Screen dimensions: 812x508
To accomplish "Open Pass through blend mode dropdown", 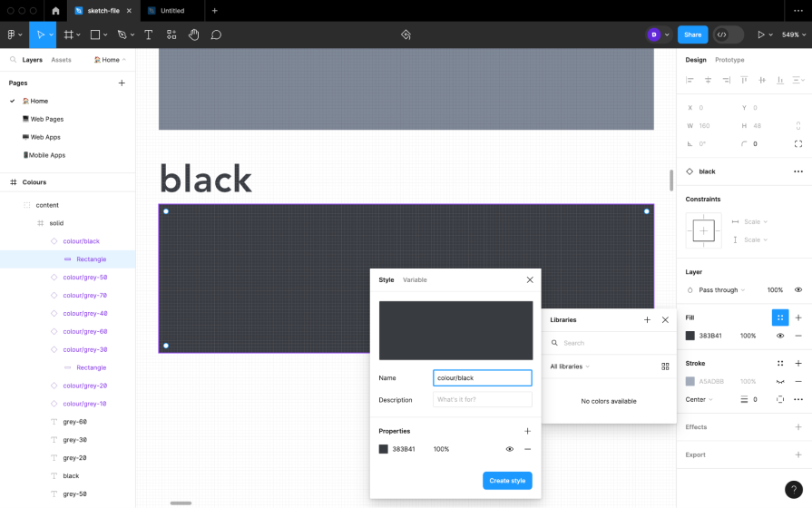I will tap(721, 290).
